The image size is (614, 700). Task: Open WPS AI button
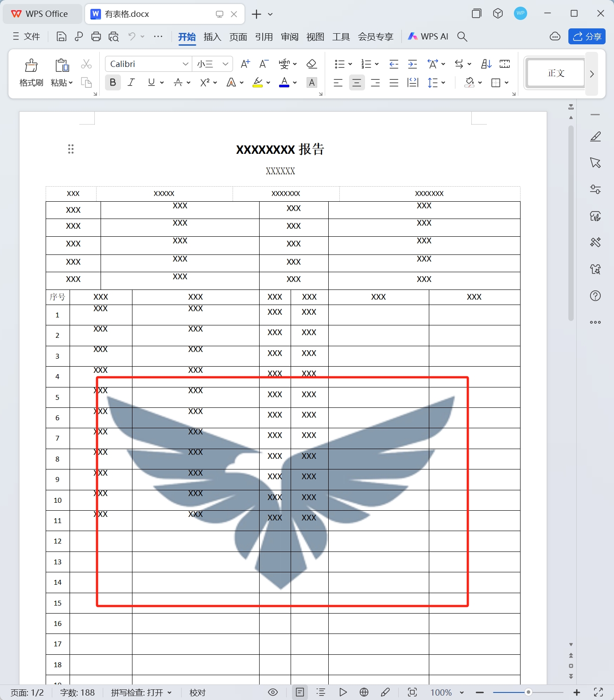tap(428, 36)
